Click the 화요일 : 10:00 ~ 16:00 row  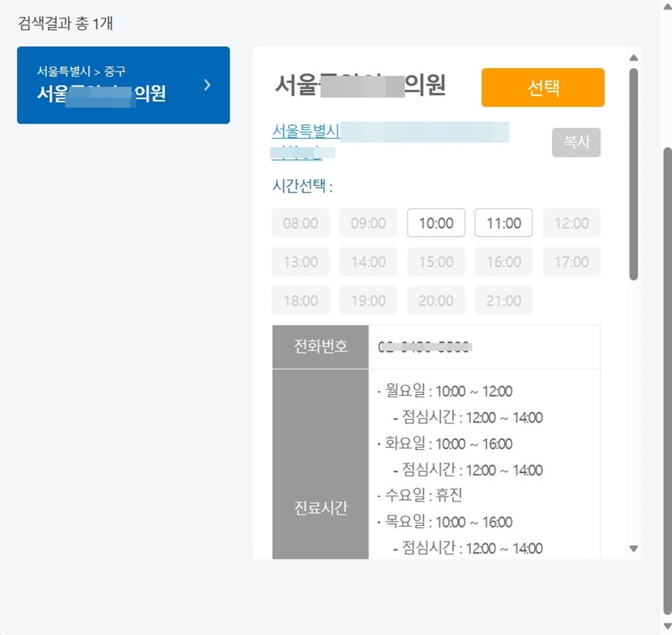pyautogui.click(x=444, y=443)
